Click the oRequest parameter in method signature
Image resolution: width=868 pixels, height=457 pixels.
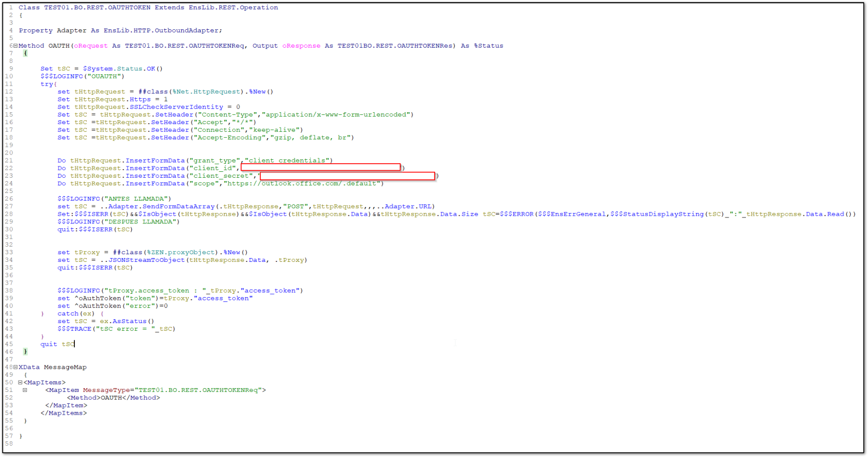point(91,46)
